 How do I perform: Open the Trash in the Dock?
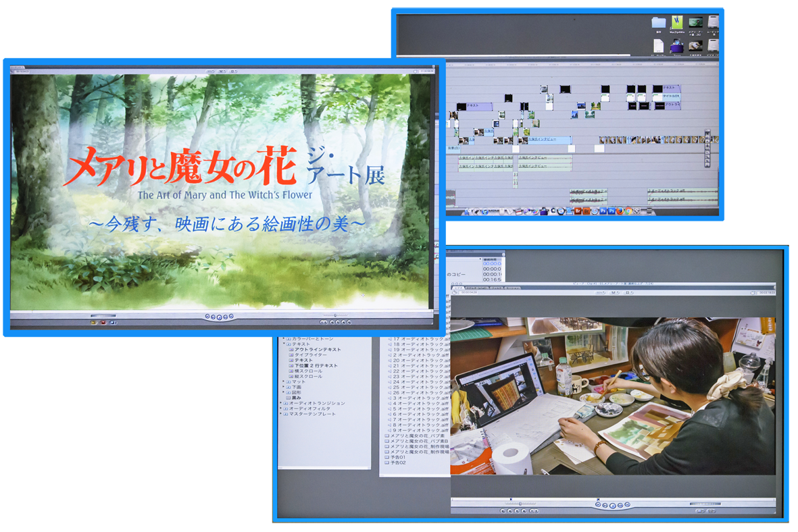click(x=649, y=211)
